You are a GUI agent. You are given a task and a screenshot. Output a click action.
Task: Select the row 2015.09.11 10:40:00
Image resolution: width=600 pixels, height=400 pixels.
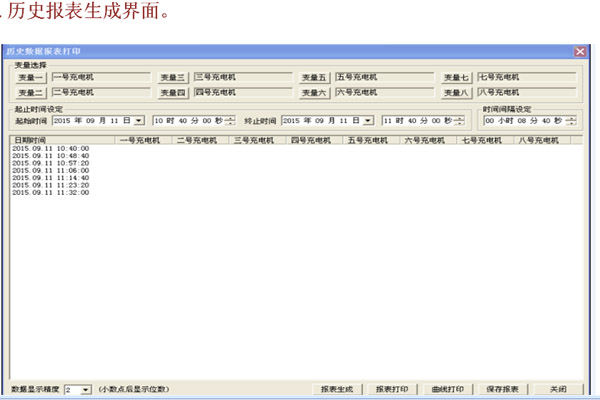[50, 149]
